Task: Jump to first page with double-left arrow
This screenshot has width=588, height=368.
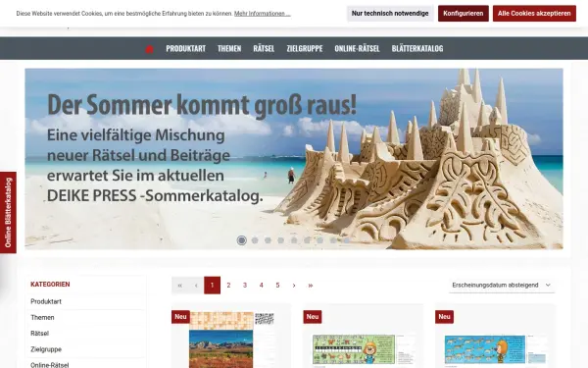Action: (179, 286)
